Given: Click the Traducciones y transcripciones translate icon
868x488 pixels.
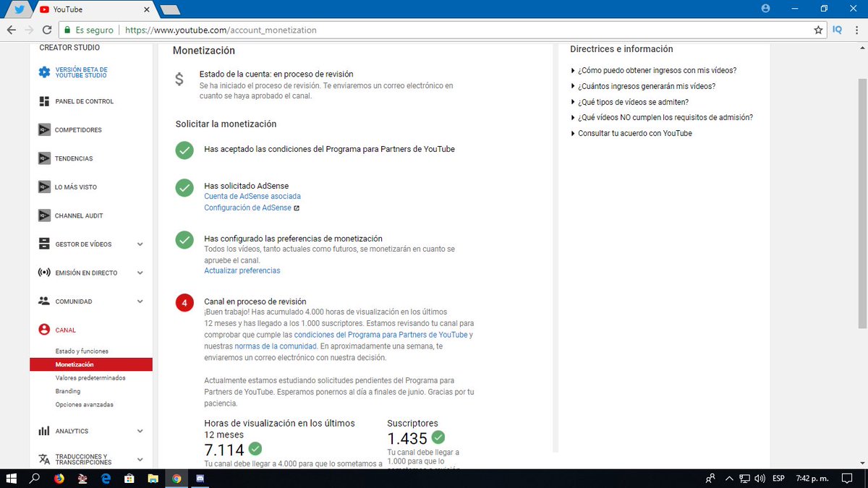Looking at the screenshot, I should pos(44,460).
